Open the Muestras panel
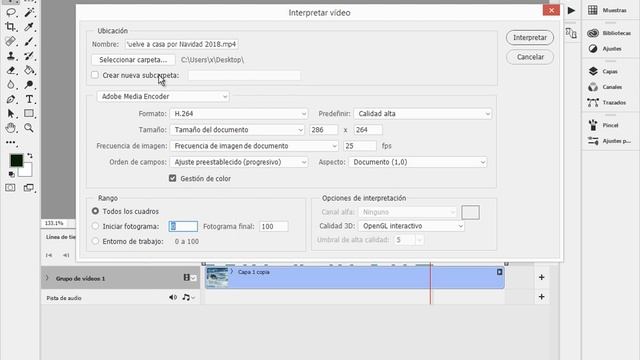This screenshot has width=640, height=360. coord(607,10)
